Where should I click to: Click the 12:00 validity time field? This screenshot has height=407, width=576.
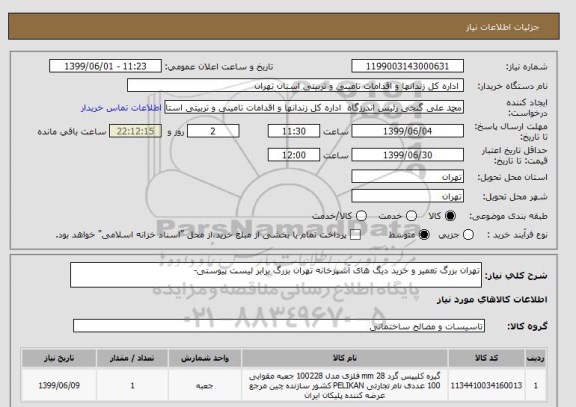pos(294,155)
